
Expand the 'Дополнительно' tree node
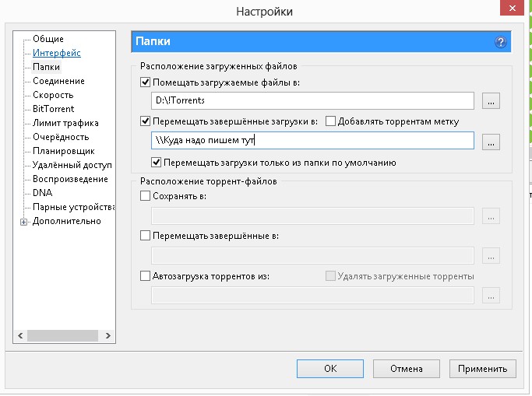24,221
